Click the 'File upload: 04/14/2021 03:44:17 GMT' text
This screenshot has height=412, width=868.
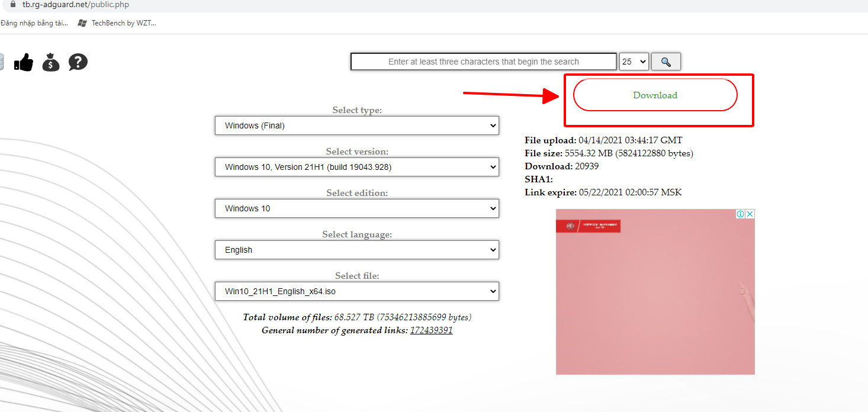point(603,140)
